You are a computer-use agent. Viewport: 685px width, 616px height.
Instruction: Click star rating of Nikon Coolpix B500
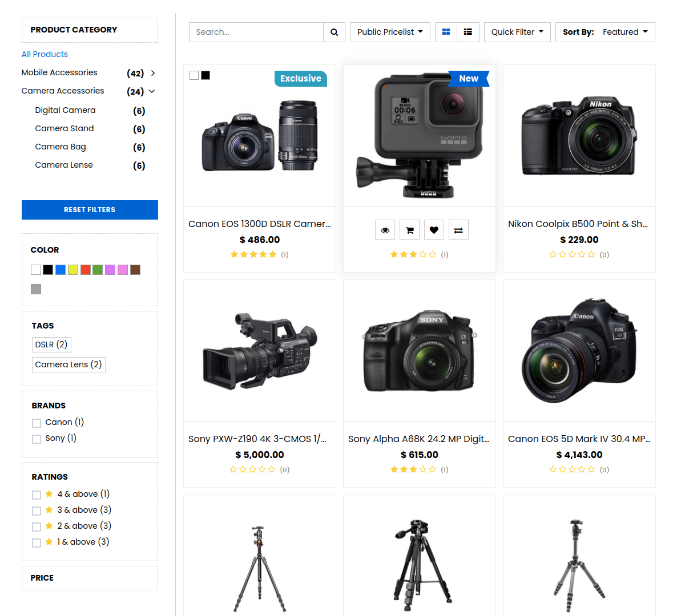pos(573,254)
